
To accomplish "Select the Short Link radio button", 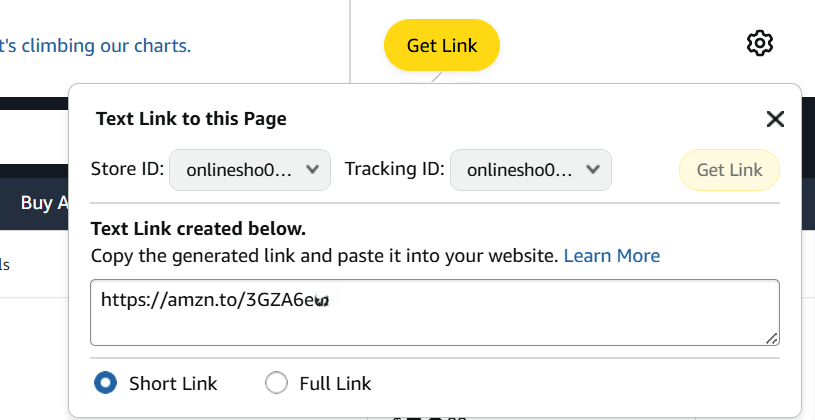I will pyautogui.click(x=106, y=383).
